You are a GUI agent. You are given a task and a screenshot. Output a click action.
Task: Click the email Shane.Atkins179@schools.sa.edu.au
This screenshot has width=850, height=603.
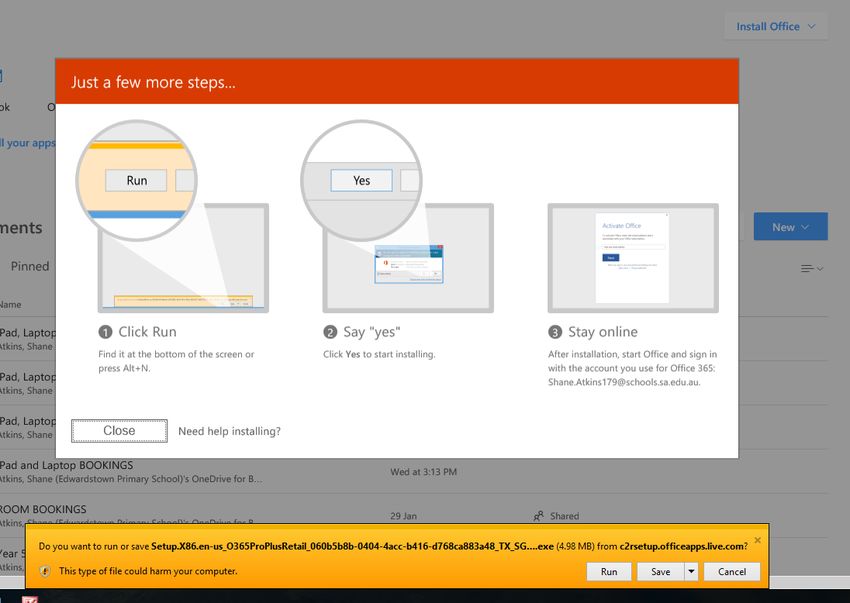[624, 382]
